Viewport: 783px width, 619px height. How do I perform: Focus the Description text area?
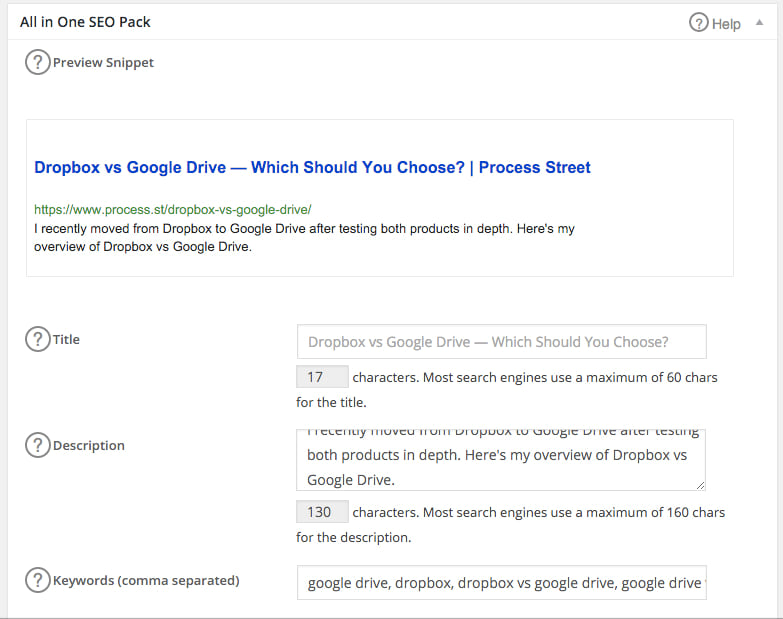pos(501,460)
